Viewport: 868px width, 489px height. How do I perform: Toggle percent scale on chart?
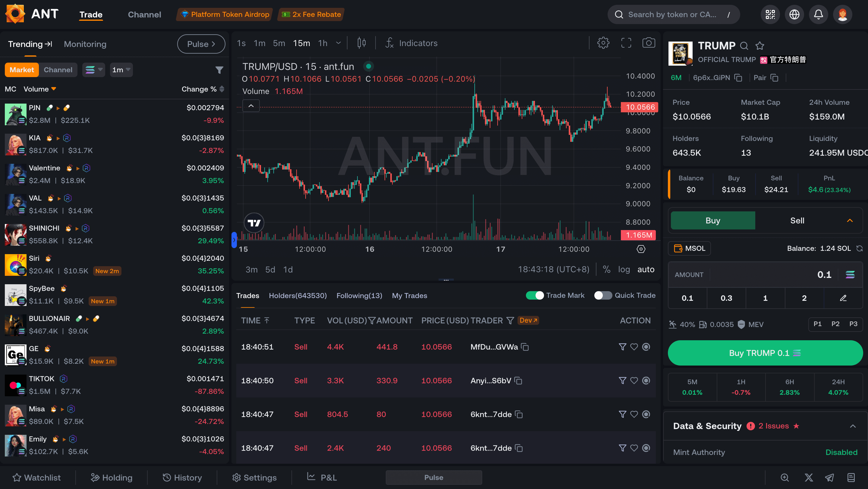coord(606,269)
